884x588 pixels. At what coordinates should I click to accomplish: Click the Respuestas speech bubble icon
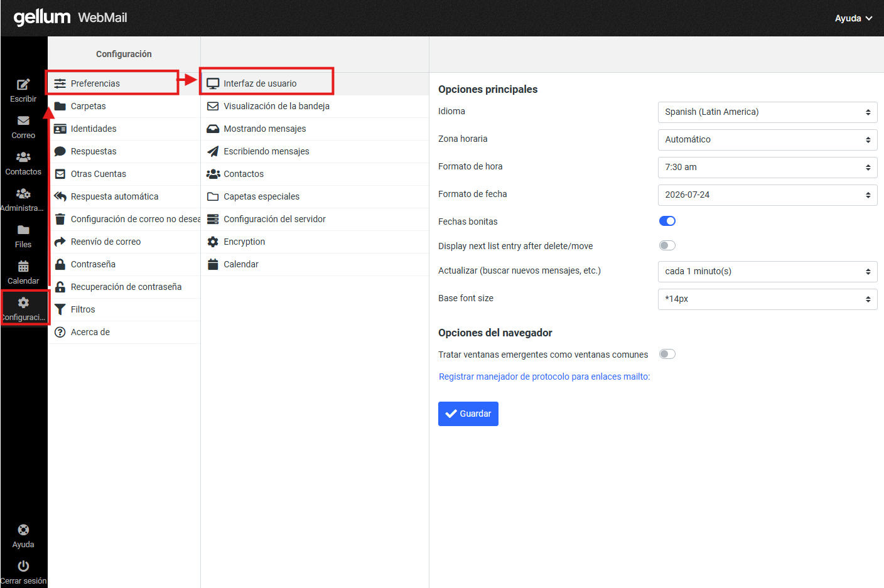pyautogui.click(x=60, y=151)
